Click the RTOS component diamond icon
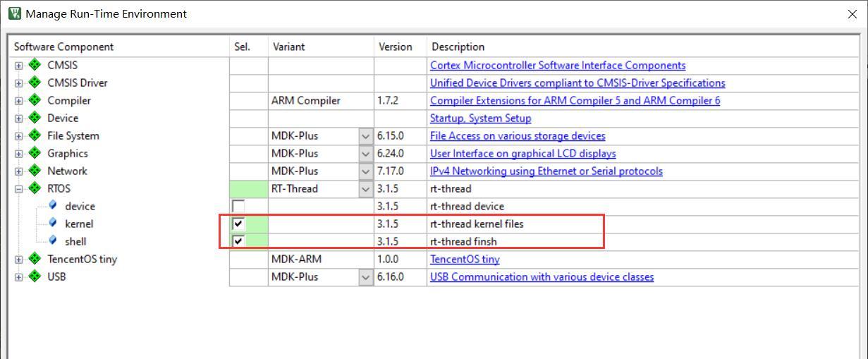 34,188
